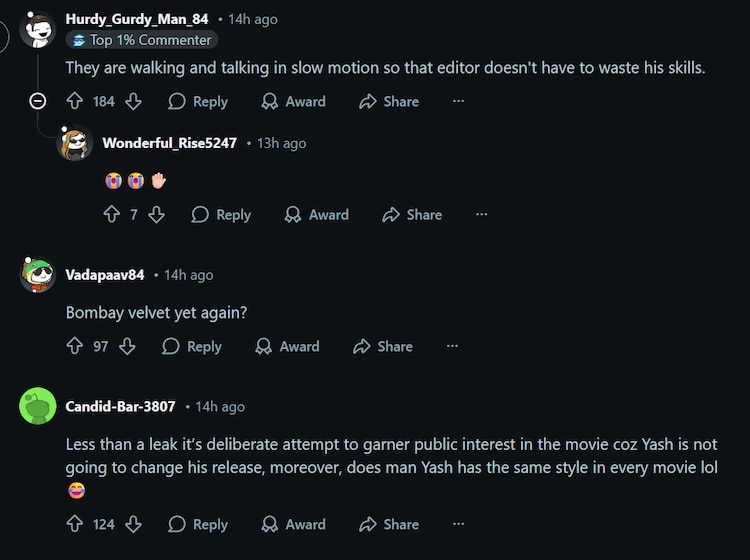Upvote the Bombay velvet comment
Image resolution: width=750 pixels, height=560 pixels.
pos(74,346)
